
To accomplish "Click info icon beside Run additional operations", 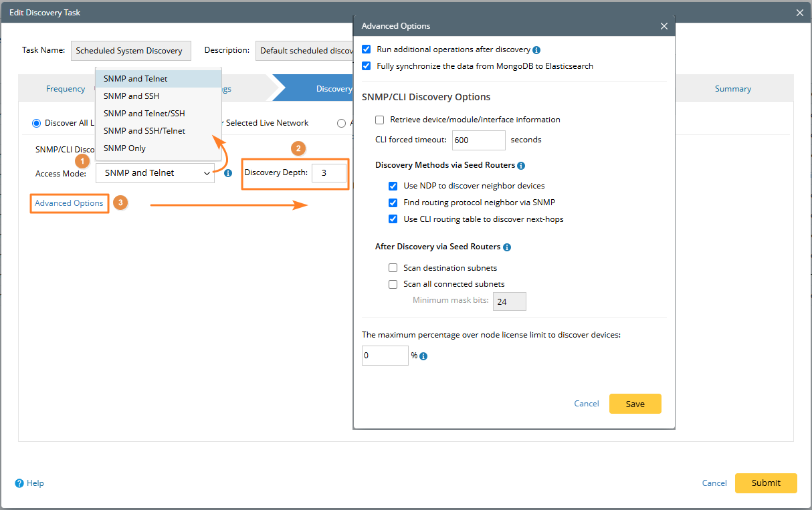I will click(x=536, y=50).
